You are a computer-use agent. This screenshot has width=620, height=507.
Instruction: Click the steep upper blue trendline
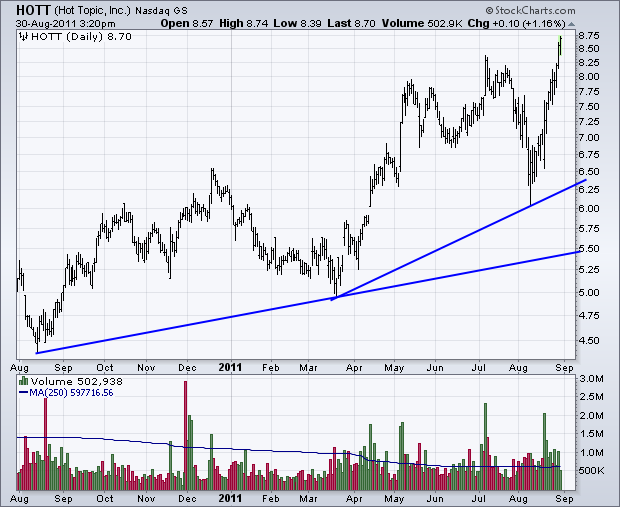click(459, 240)
